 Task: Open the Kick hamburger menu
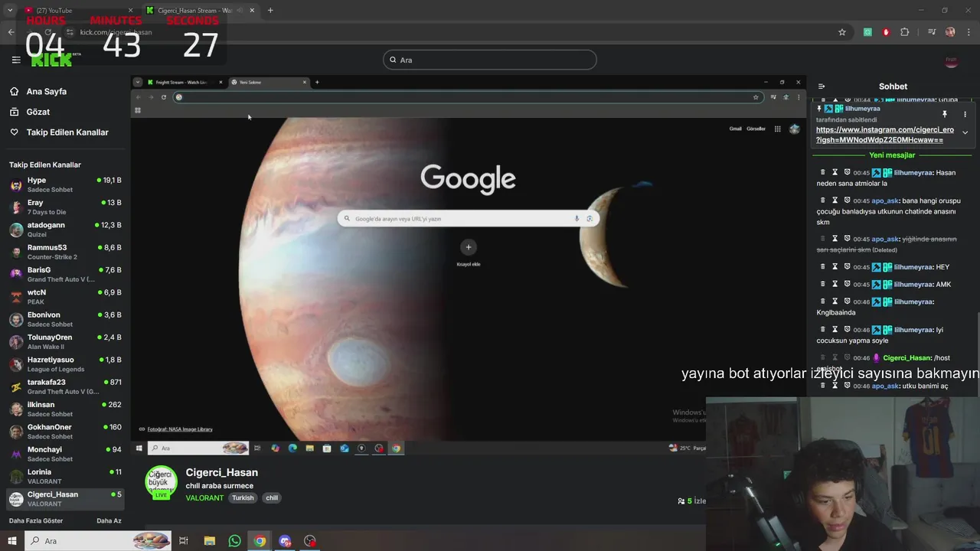[16, 60]
